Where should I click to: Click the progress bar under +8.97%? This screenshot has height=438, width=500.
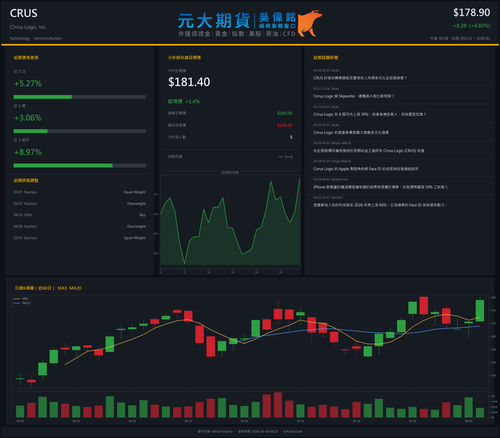(80, 166)
